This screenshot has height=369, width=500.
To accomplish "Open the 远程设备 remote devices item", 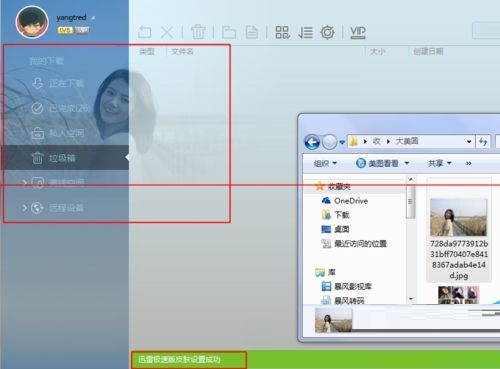I will click(x=65, y=208).
